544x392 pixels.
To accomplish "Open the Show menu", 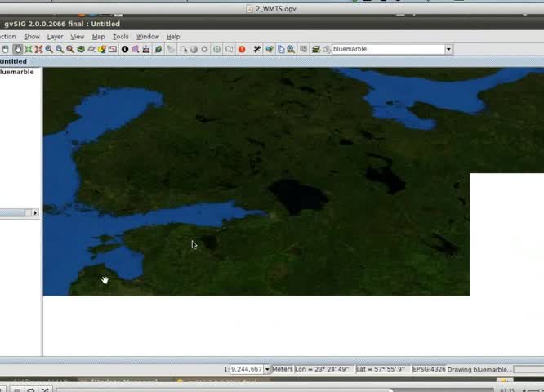I will [32, 37].
